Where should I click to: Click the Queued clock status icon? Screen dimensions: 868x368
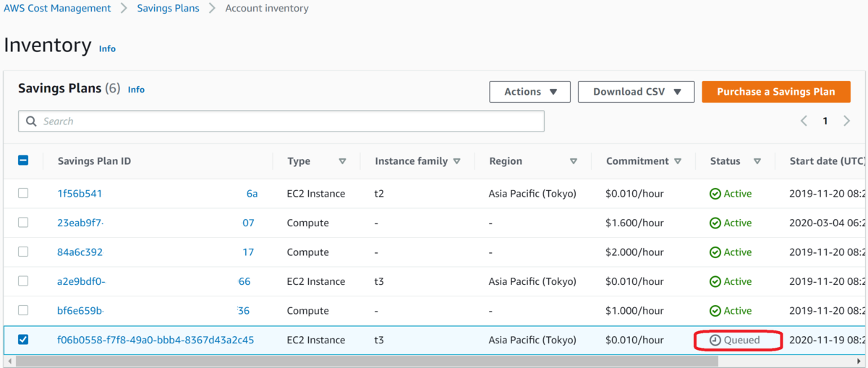click(x=715, y=340)
